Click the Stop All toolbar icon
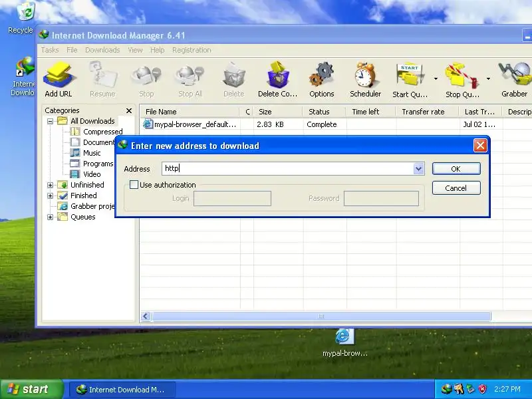The height and width of the screenshot is (399, 532). pos(190,79)
